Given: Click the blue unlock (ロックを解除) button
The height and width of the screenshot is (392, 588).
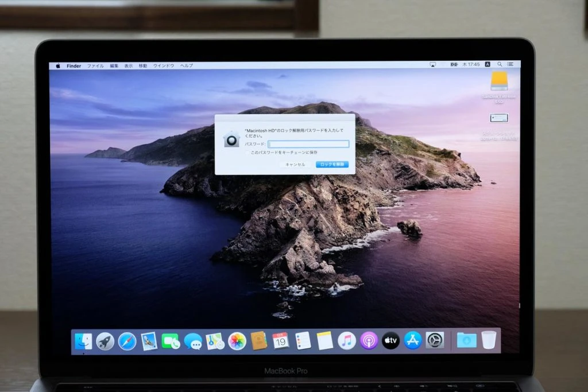Looking at the screenshot, I should pyautogui.click(x=332, y=165).
